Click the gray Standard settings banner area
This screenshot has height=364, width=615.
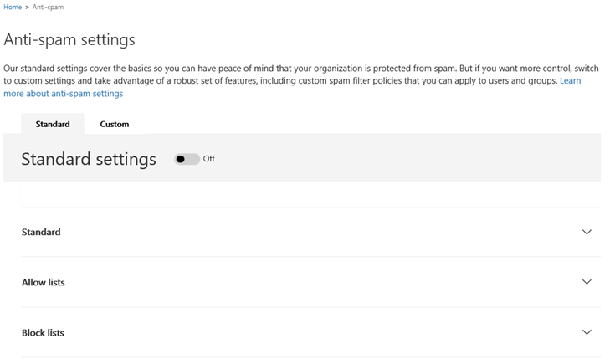[x=402, y=159]
